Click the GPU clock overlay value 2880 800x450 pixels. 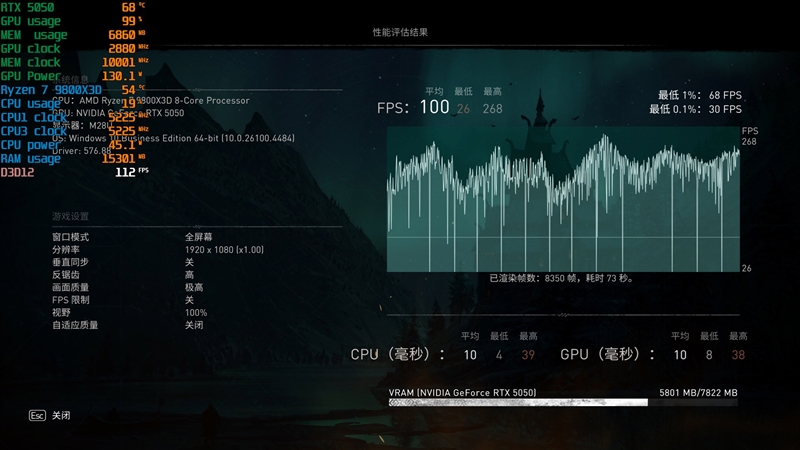(x=122, y=48)
